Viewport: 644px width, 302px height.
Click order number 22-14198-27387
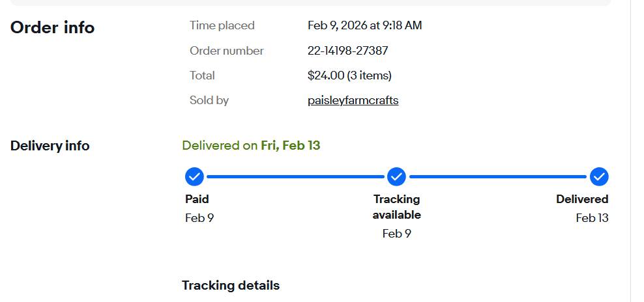[x=347, y=51]
